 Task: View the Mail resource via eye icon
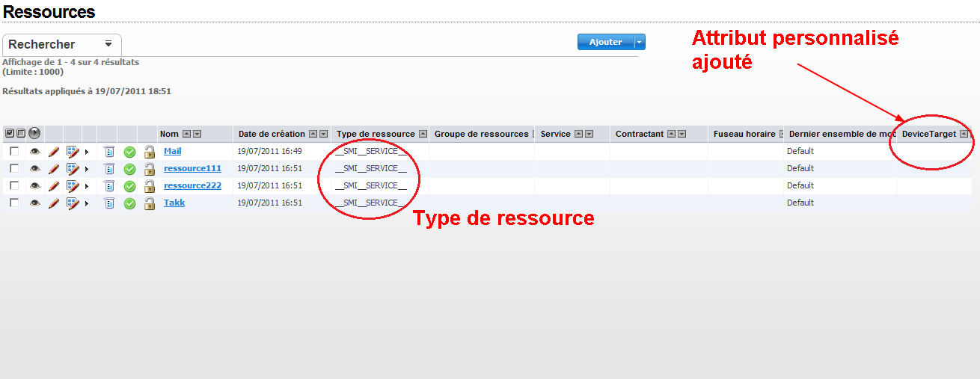tap(35, 151)
